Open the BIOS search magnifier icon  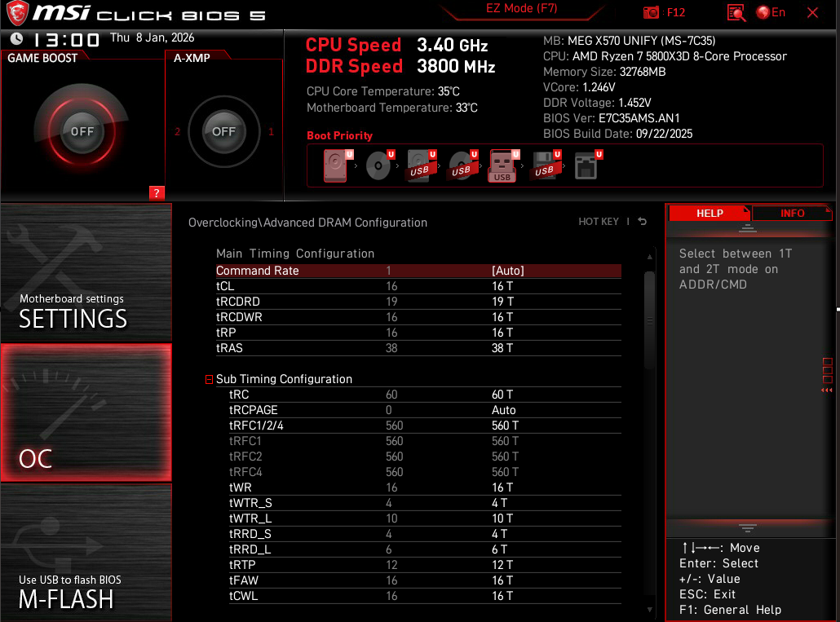pos(736,12)
